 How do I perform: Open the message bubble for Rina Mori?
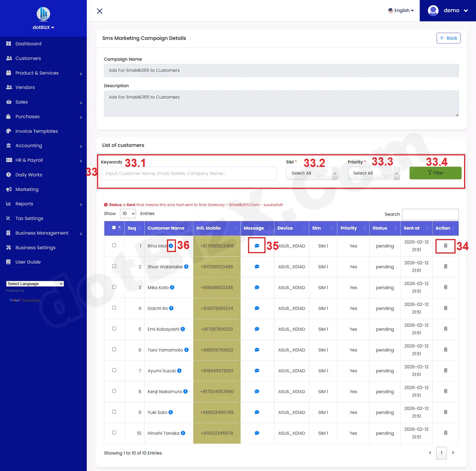pyautogui.click(x=257, y=246)
